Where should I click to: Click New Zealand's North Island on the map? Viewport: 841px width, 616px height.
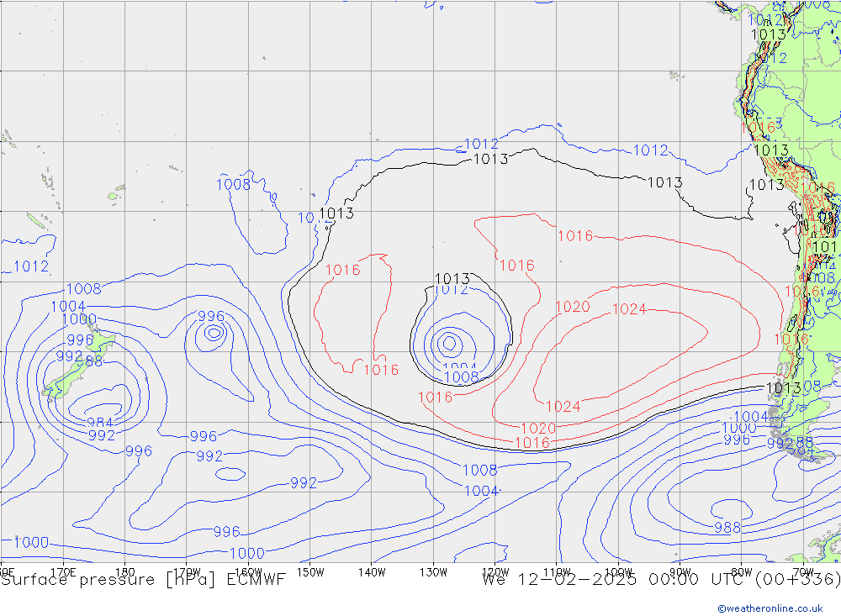tap(102, 340)
